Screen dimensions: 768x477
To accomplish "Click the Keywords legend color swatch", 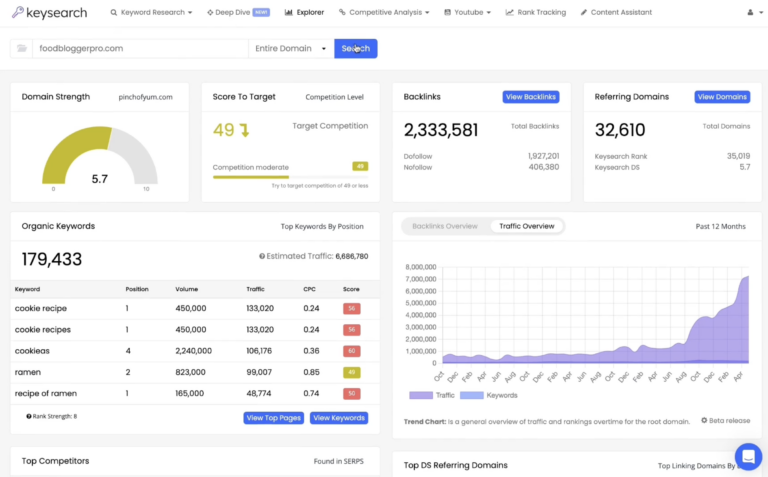I will pyautogui.click(x=472, y=395).
